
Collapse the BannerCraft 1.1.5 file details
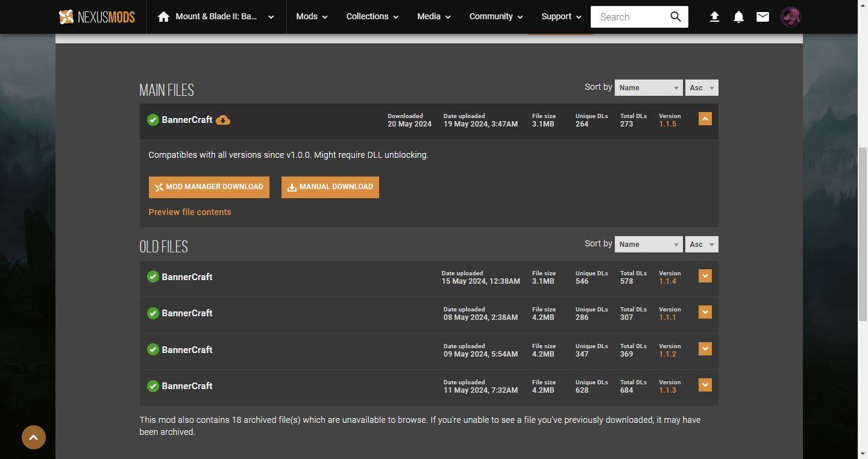(705, 119)
